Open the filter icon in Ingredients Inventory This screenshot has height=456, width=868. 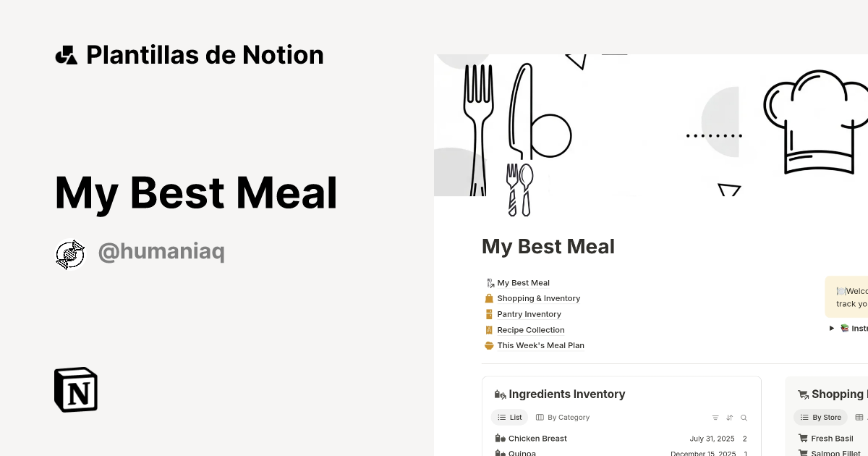[x=715, y=418]
